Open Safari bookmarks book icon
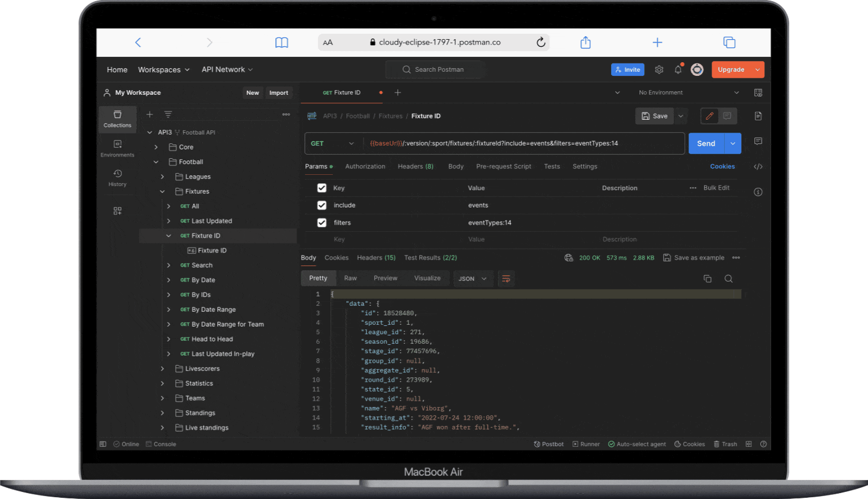The width and height of the screenshot is (868, 499). (282, 43)
